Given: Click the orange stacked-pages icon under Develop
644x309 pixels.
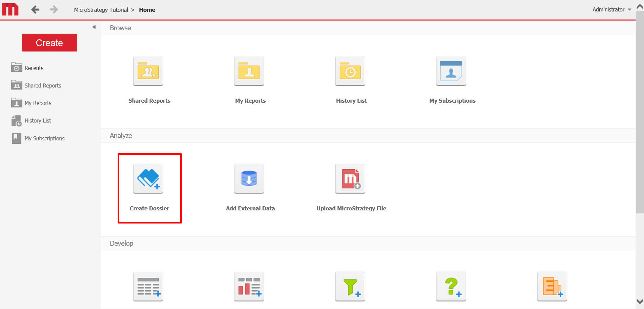Looking at the screenshot, I should pos(552,286).
